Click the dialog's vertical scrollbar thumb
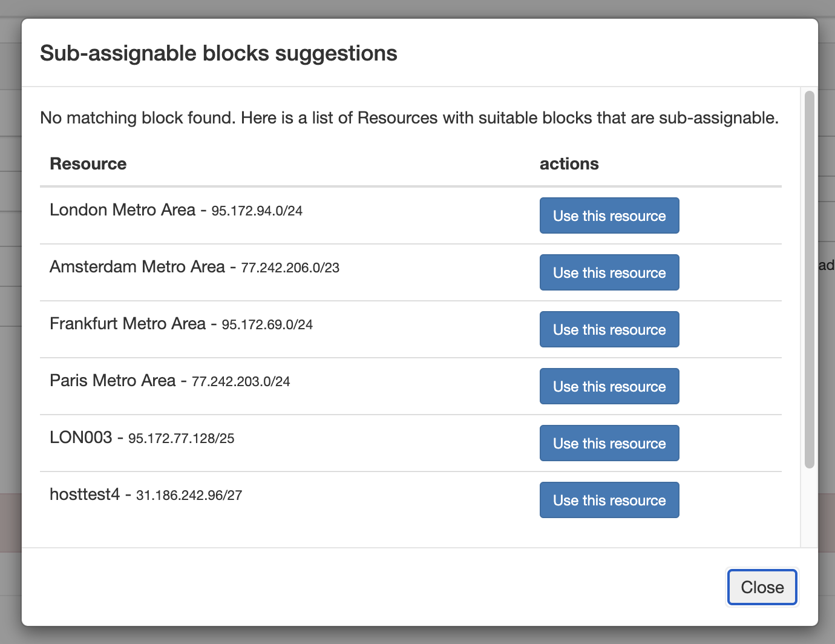 (809, 278)
